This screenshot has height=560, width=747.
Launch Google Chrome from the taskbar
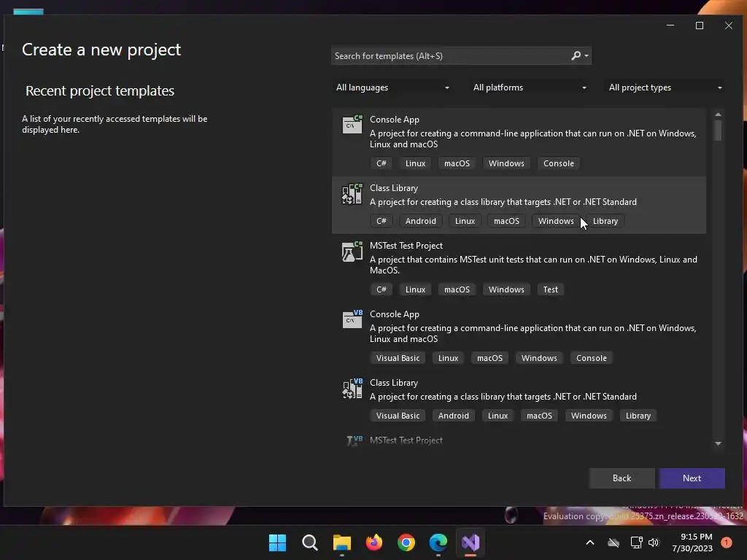click(x=406, y=542)
